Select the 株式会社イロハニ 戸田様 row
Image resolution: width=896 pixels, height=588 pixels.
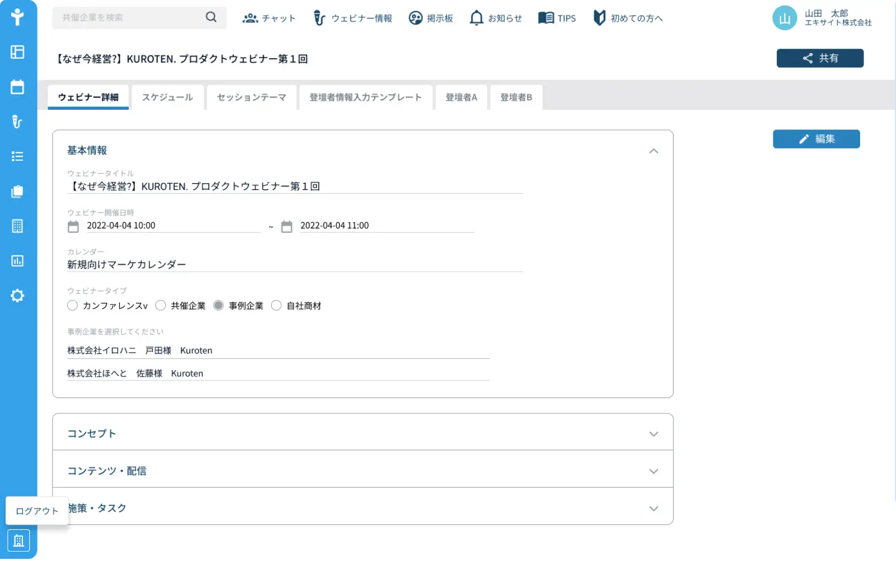(278, 351)
